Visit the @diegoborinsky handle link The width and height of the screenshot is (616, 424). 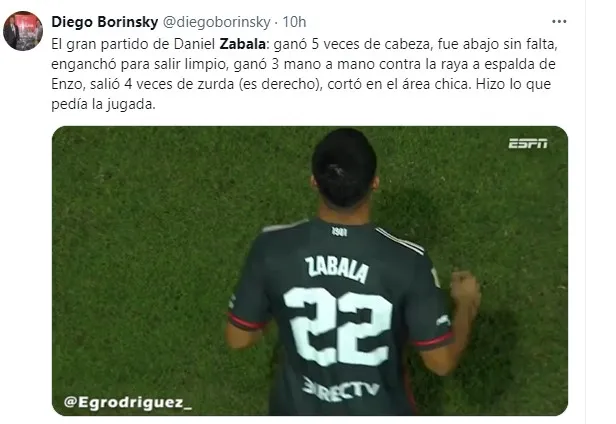(216, 22)
